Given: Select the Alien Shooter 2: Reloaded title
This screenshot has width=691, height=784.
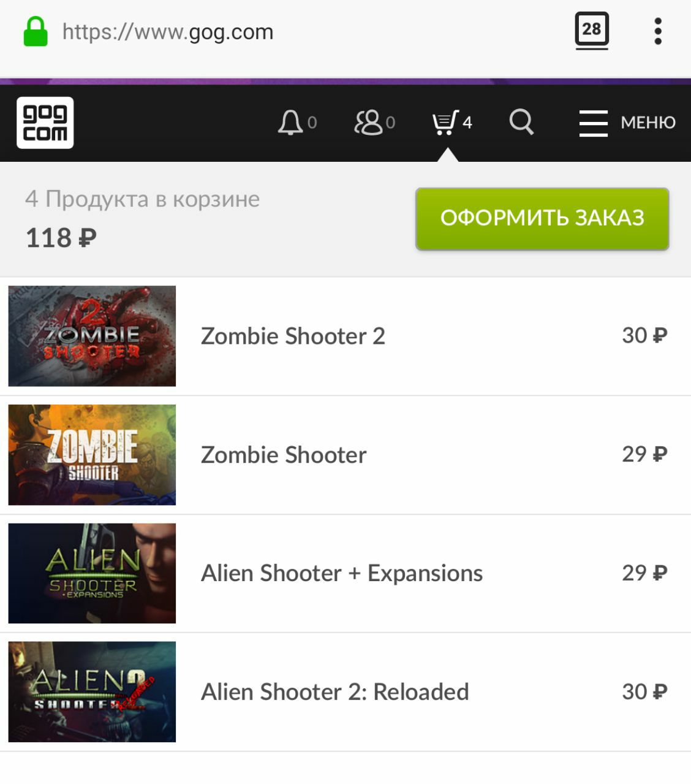Looking at the screenshot, I should click(x=335, y=692).
